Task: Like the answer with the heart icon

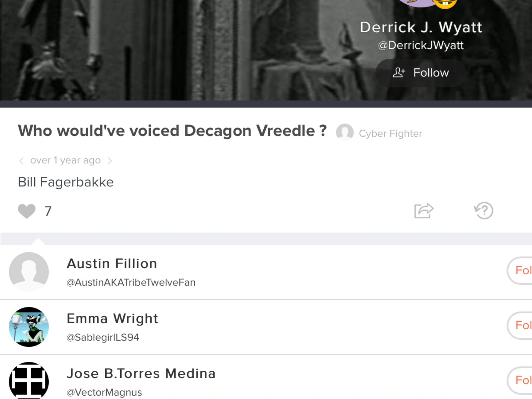Action: (26, 211)
